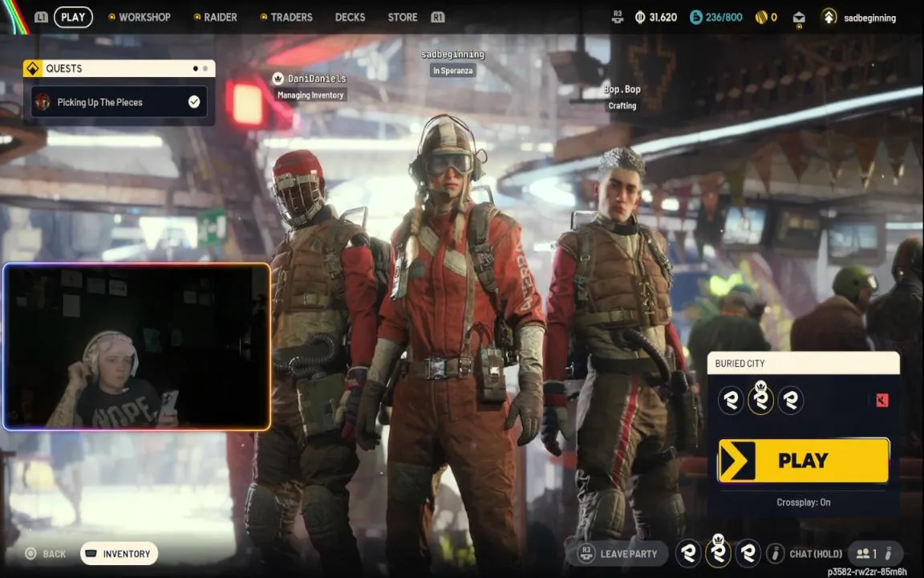Image resolution: width=924 pixels, height=578 pixels.
Task: Select the PLAY tab in the top bar
Action: coord(73,17)
